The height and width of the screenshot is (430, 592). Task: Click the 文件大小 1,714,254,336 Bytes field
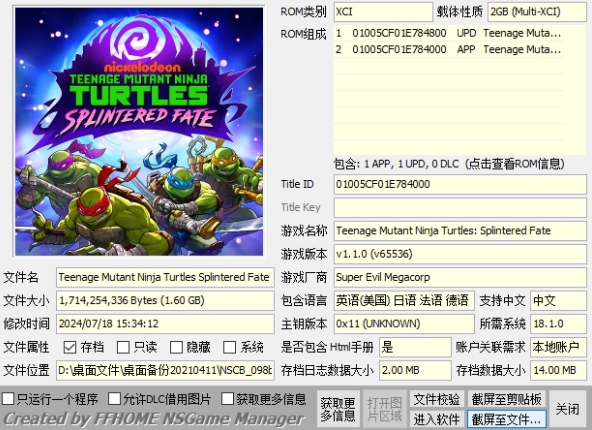[x=165, y=301]
